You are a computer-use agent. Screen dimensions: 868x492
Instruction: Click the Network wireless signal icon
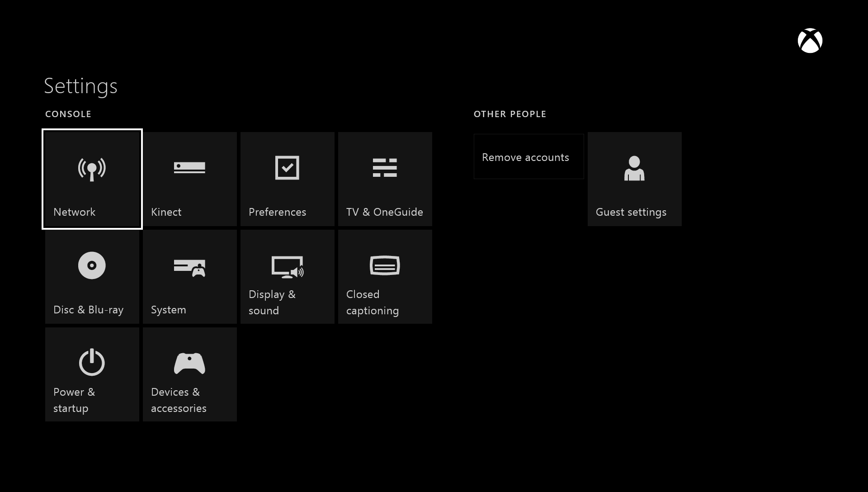(x=92, y=168)
